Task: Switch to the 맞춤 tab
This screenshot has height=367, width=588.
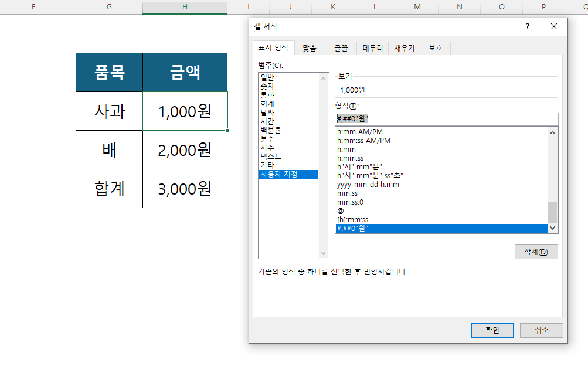Action: pyautogui.click(x=309, y=48)
